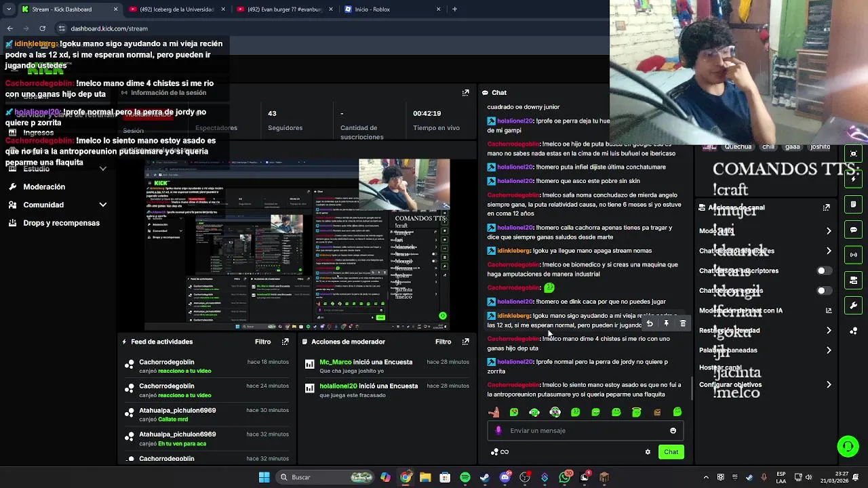868x488 pixels.
Task: Open the Windows Start menu
Action: coord(264,477)
